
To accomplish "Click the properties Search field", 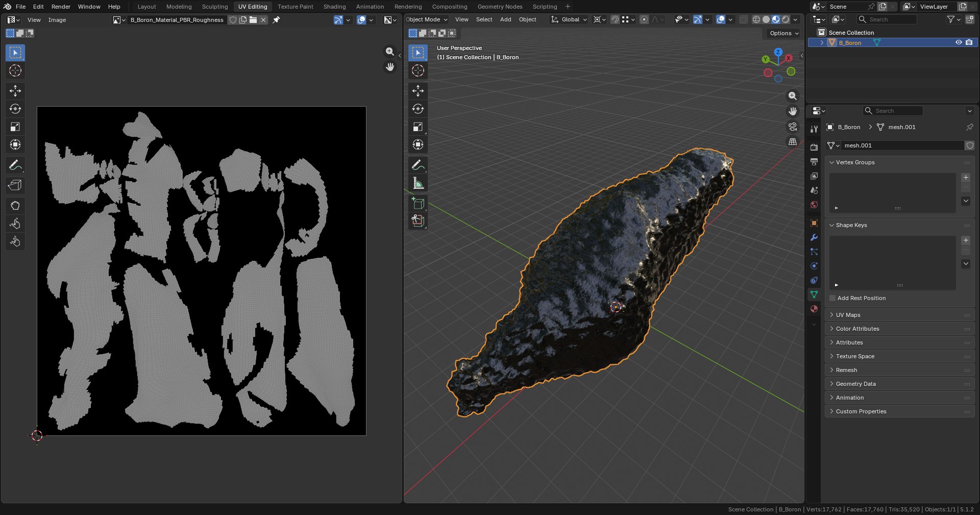I will tap(893, 111).
